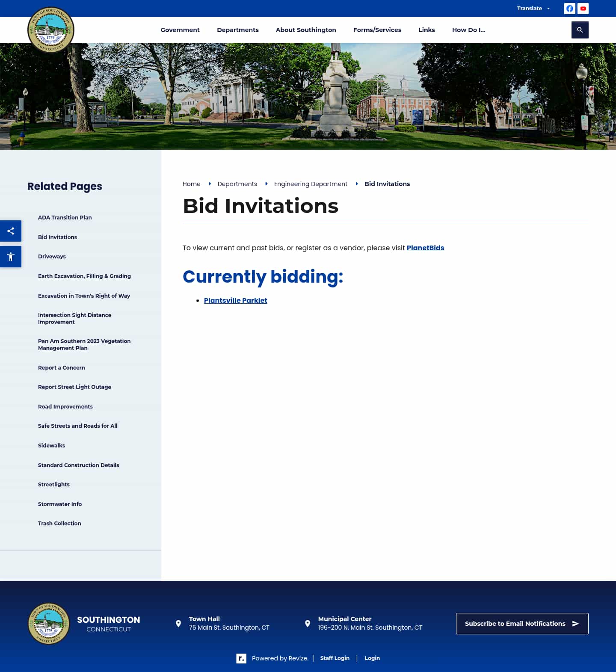
Task: Open the share side widget
Action: [11, 231]
